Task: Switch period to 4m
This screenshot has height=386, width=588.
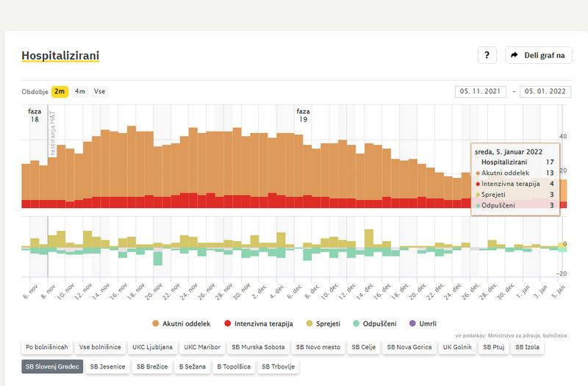Action: (80, 92)
